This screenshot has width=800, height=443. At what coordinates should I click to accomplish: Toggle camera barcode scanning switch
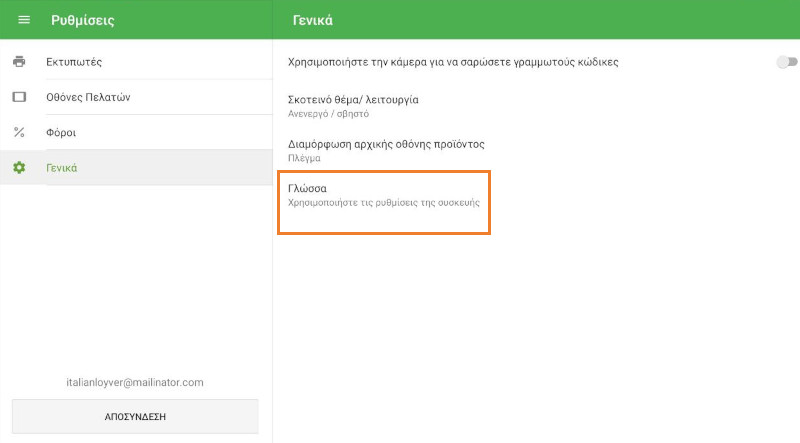tap(786, 62)
